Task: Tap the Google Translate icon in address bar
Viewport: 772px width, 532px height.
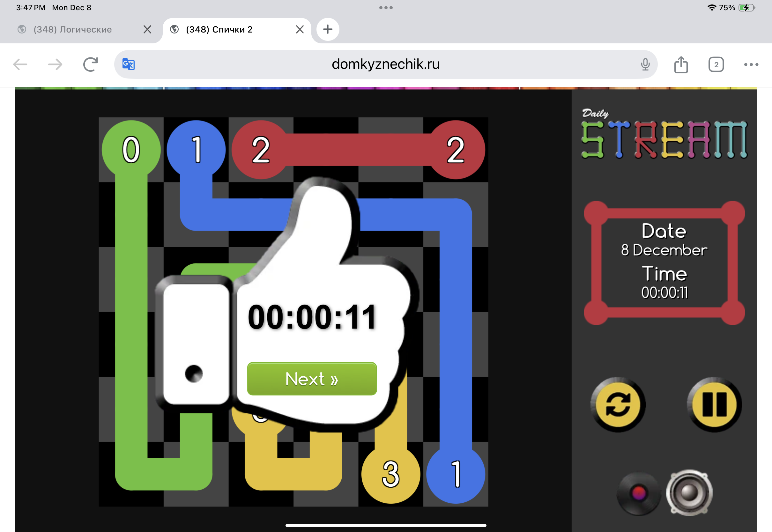Action: click(128, 64)
